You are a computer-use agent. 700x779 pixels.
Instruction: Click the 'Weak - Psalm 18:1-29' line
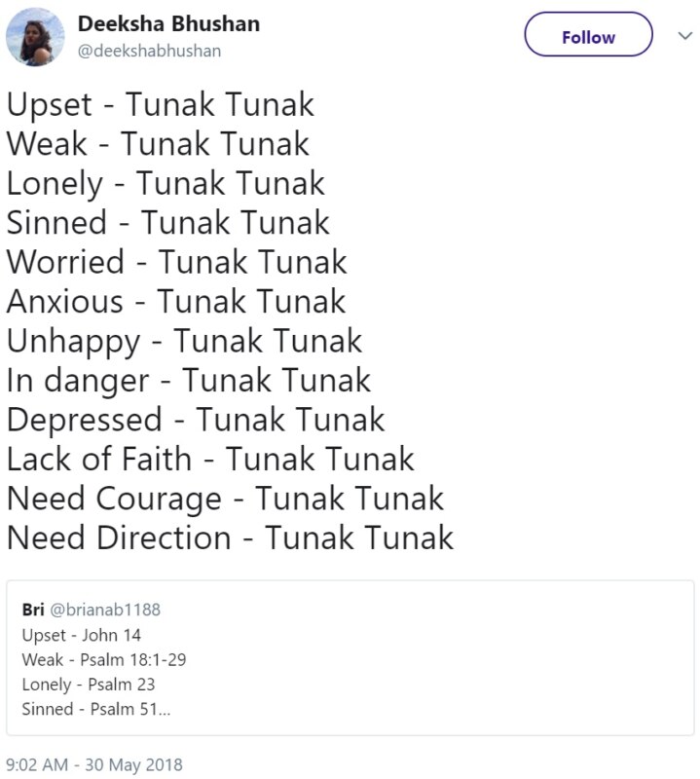coord(104,660)
